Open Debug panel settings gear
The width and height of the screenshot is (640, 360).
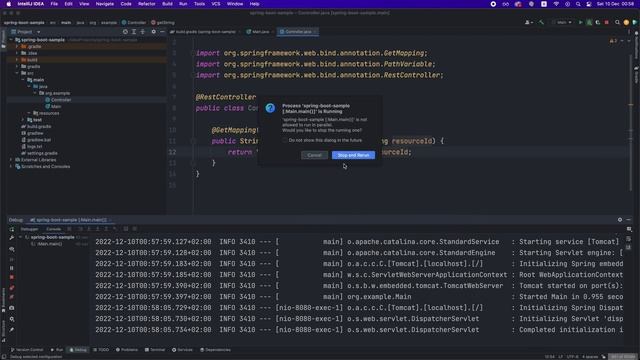620,220
